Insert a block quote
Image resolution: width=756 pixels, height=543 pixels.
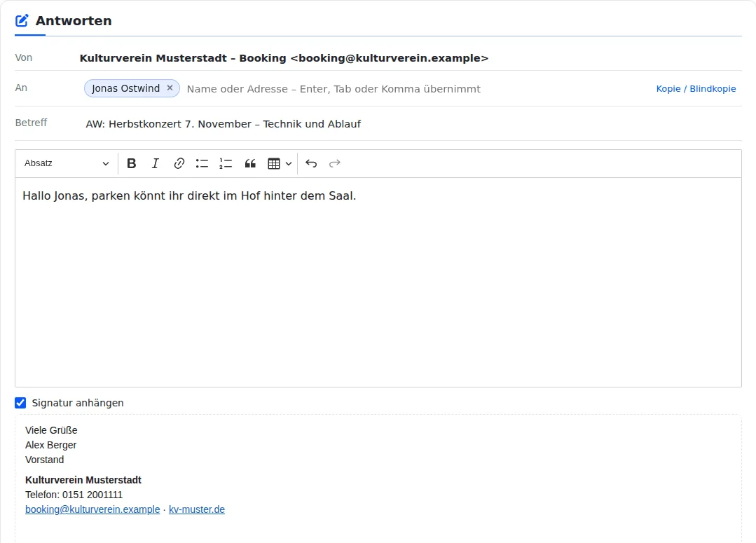coord(249,163)
